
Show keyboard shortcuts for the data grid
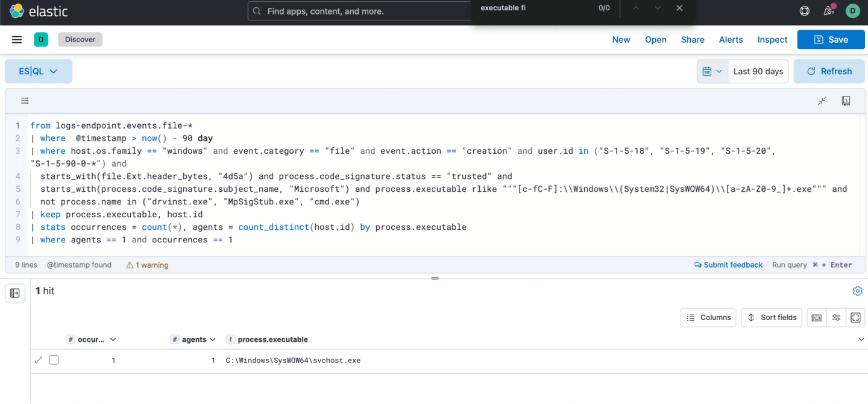(x=817, y=318)
